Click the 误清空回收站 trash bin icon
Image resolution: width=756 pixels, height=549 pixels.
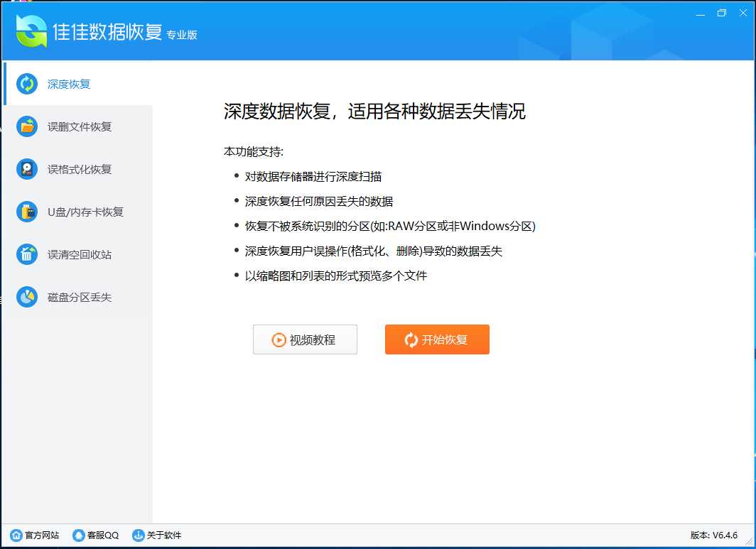click(x=27, y=254)
